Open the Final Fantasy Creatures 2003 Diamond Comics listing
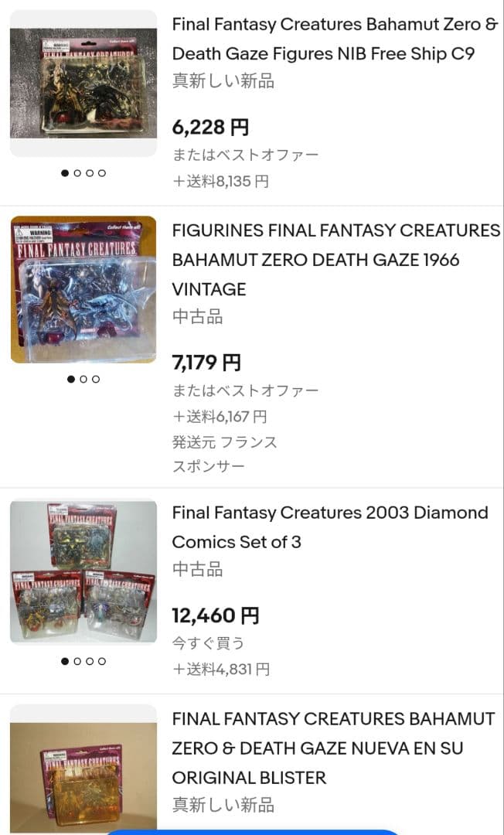 325,527
